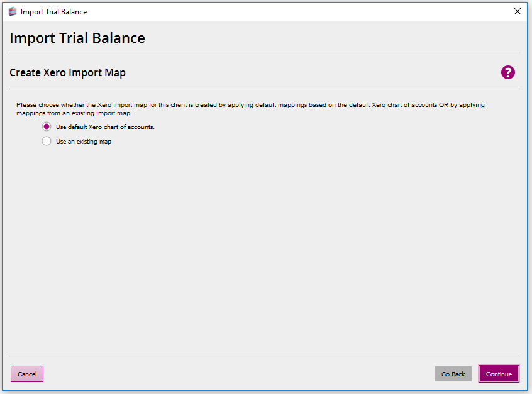
Task: Click the divider line above the bottom buttons
Action: pos(264,357)
